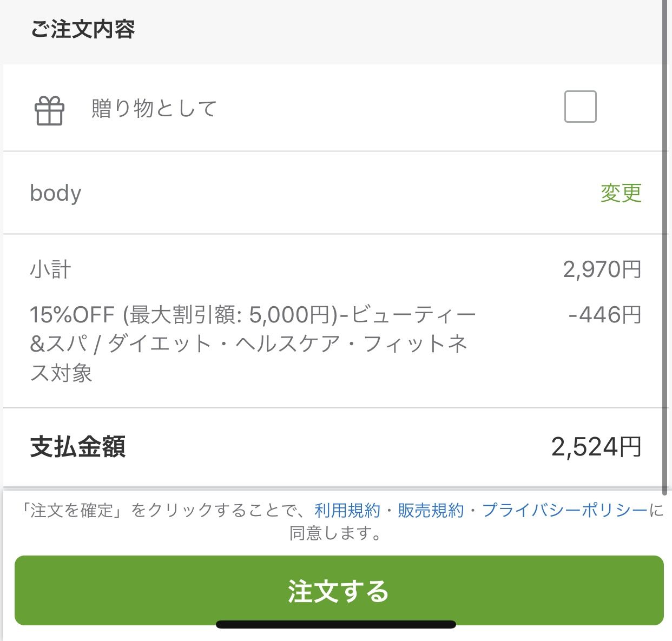Tap the green 注文する button
The height and width of the screenshot is (641, 672).
pyautogui.click(x=339, y=590)
